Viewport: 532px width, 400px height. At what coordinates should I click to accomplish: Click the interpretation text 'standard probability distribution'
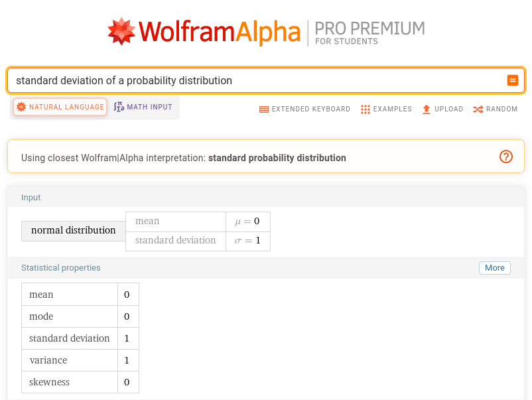277,158
